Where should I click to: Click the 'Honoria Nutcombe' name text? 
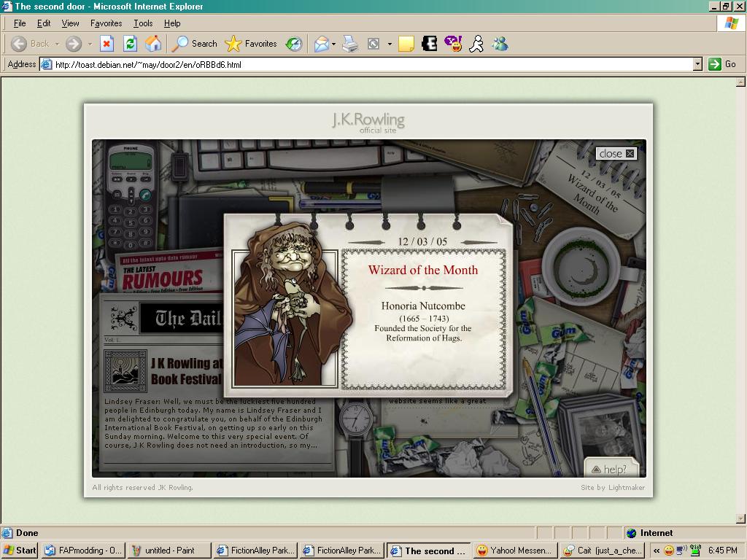423,306
